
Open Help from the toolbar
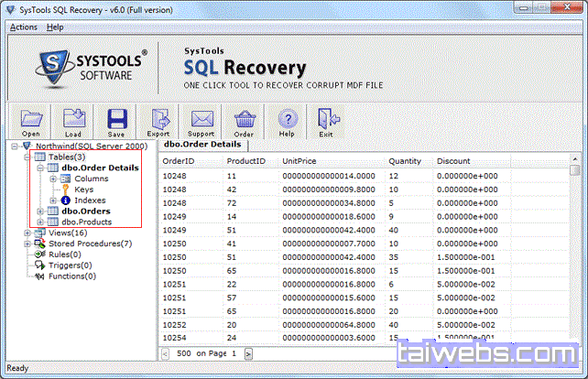click(287, 124)
